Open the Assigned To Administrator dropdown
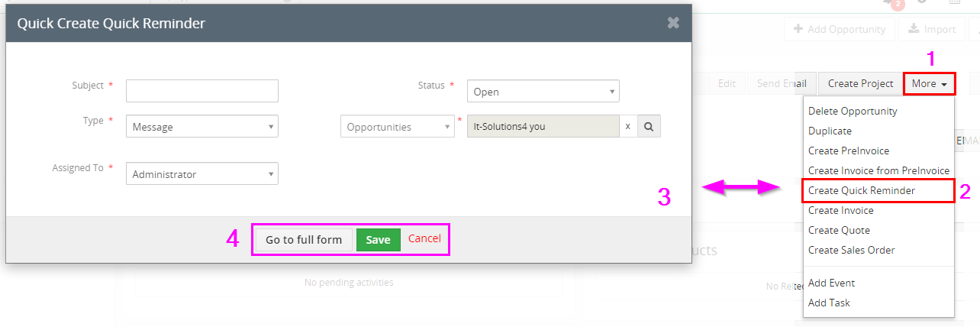Screen dimensions: 980x327 coord(201,174)
